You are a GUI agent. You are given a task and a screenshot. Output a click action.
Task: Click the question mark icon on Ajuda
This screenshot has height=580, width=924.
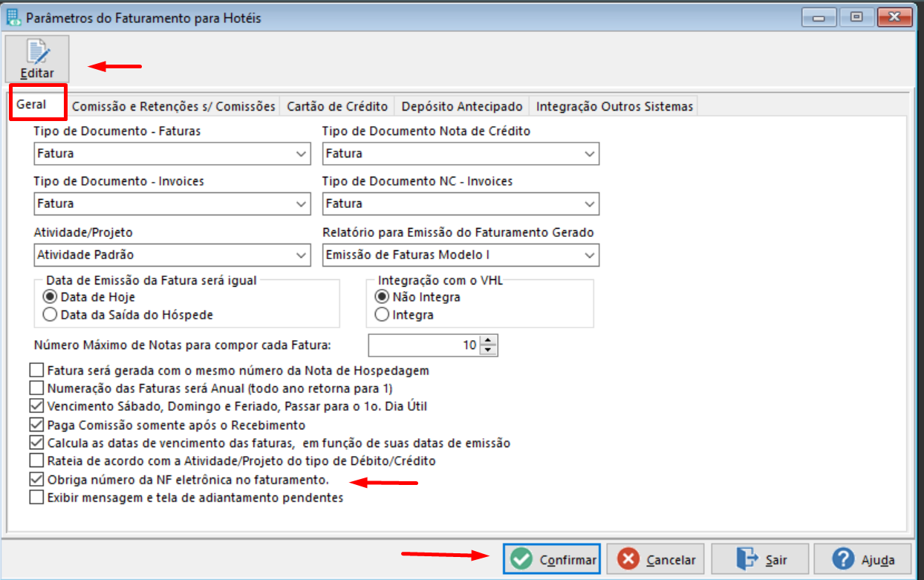pyautogui.click(x=843, y=559)
